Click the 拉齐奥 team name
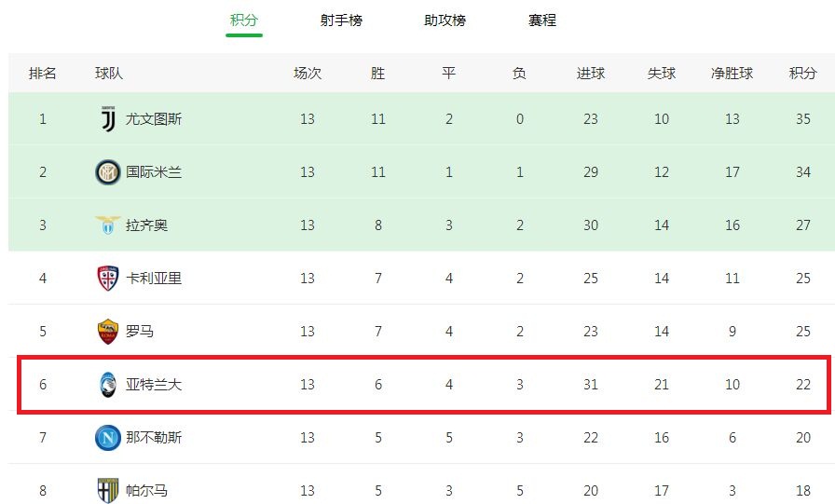The width and height of the screenshot is (835, 504). coord(146,225)
